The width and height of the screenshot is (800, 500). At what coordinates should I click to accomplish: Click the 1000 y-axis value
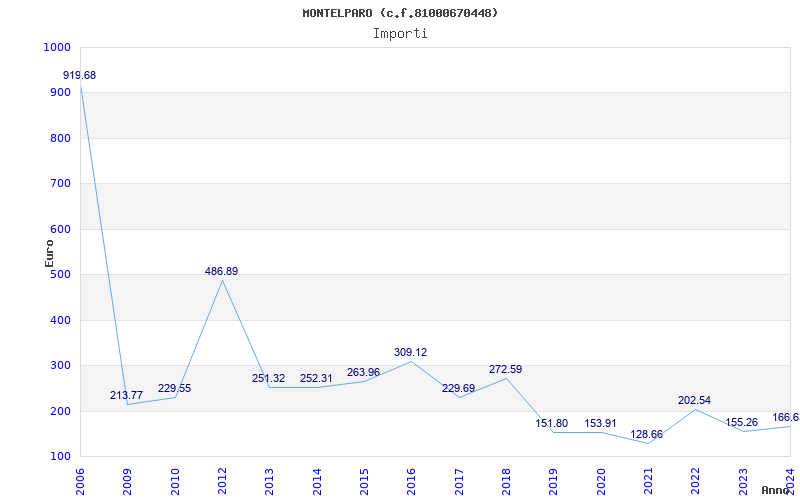[57, 47]
